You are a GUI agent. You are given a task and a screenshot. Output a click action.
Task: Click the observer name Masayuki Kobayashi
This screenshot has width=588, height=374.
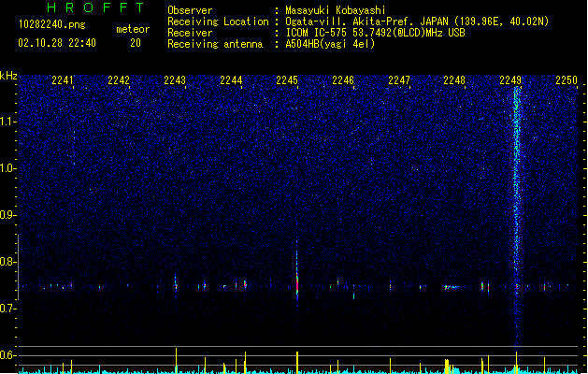pos(336,10)
